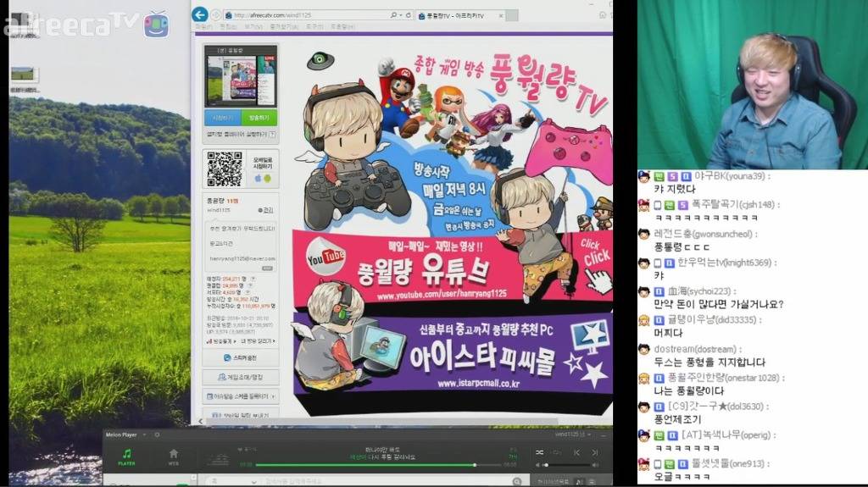The width and height of the screenshot is (868, 487).
Task: Open the desktop landscape image file icon
Action: click(23, 75)
